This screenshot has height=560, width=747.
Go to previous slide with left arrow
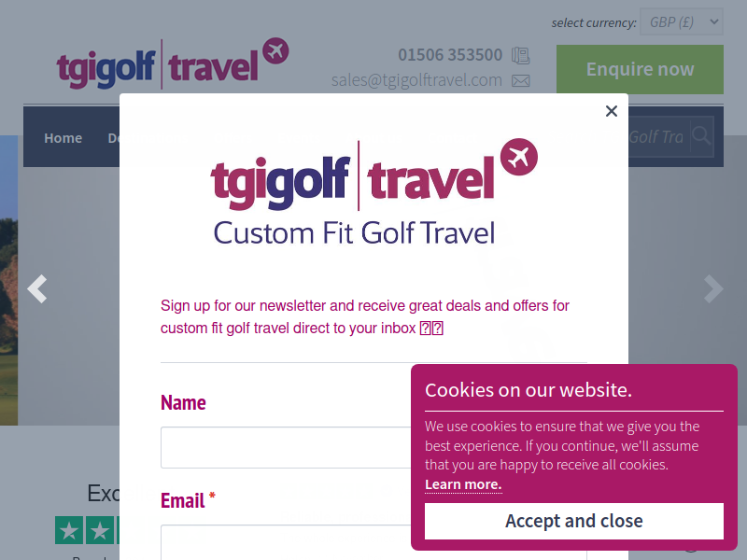pos(37,288)
